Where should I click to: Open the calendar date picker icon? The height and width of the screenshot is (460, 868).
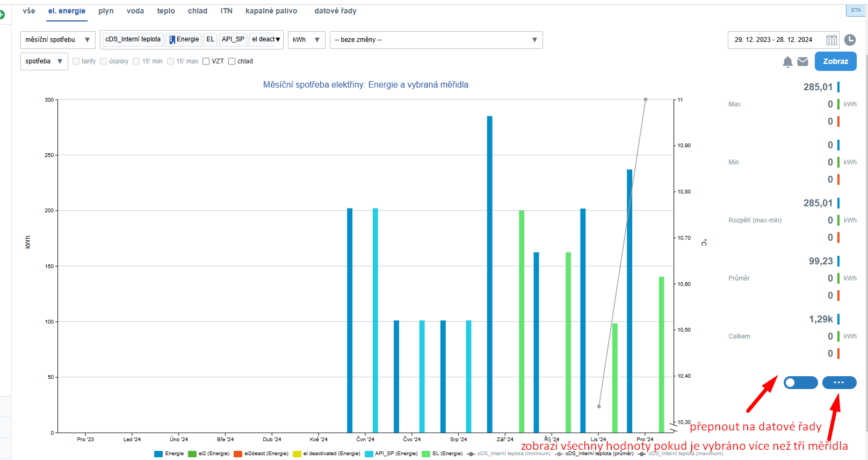click(x=831, y=40)
